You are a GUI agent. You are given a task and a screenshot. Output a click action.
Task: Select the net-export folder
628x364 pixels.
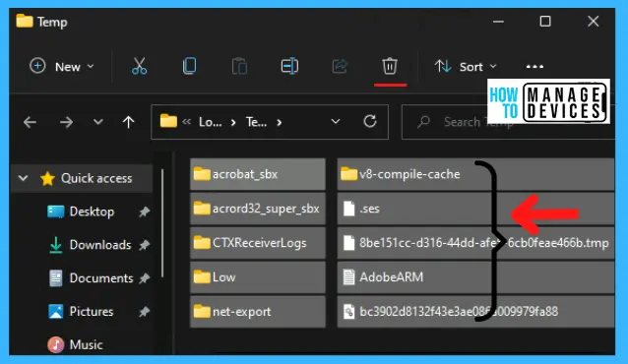pyautogui.click(x=258, y=312)
